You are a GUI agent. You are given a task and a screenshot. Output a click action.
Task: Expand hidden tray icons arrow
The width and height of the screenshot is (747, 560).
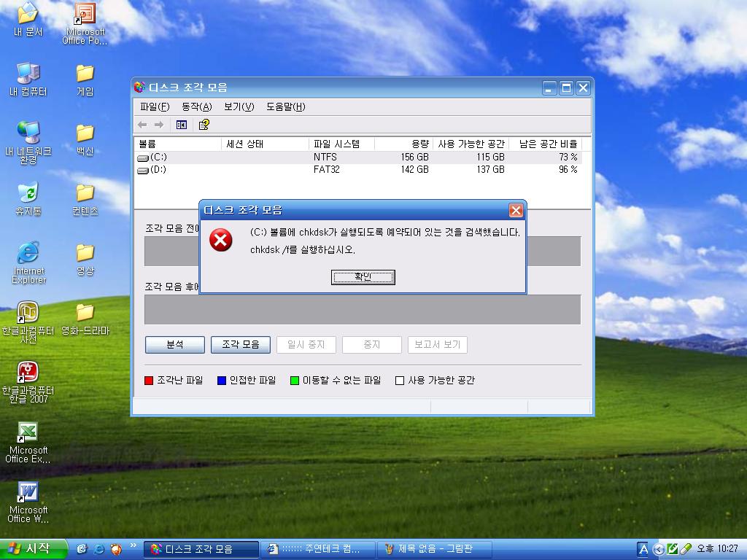click(659, 550)
